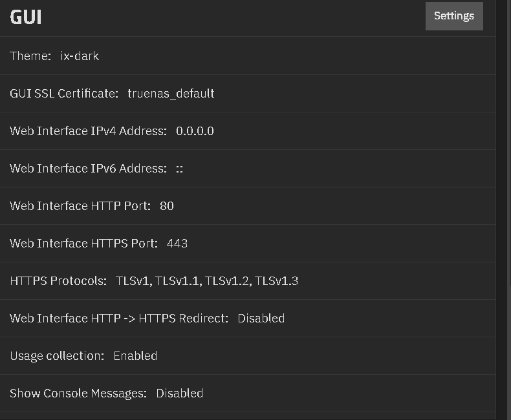Click the TLSv1.3 protocol entry
Viewport: 511px width, 420px height.
pos(276,281)
